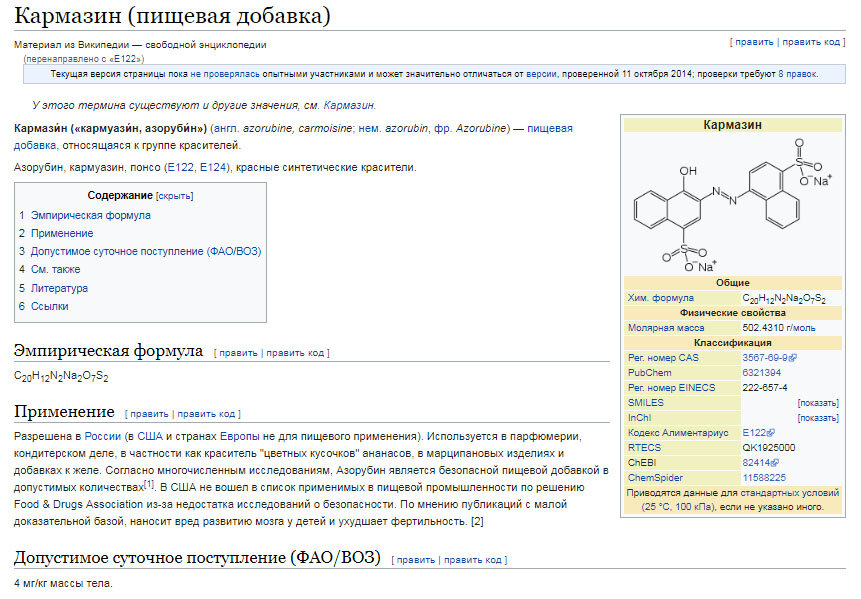Open ChemSpider entry 11588225
The image size is (861, 599).
click(765, 477)
